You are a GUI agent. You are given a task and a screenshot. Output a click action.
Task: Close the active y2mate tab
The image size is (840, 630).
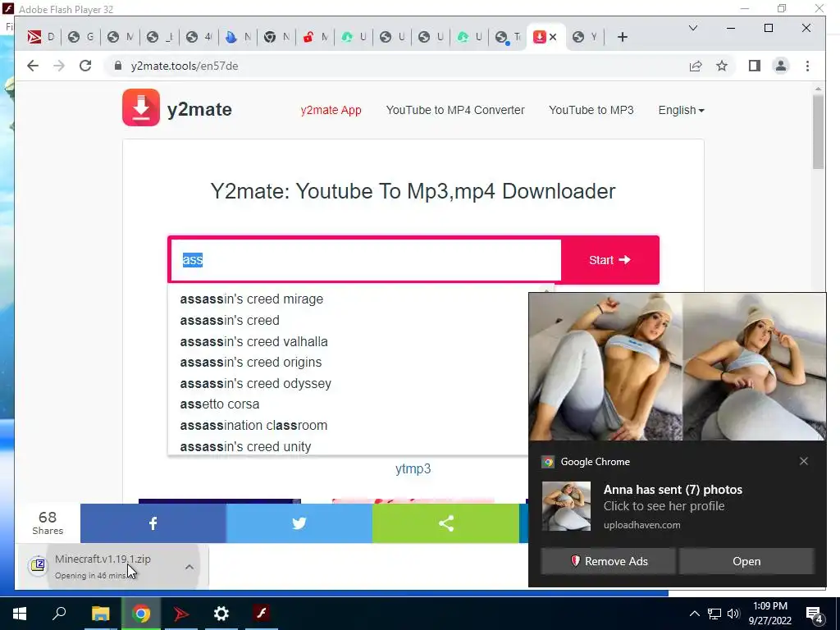[553, 37]
